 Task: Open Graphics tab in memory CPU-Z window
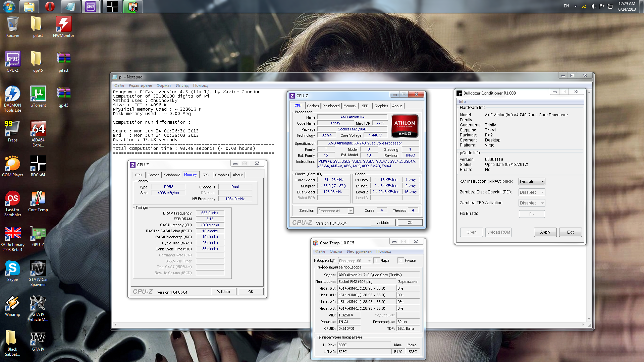pyautogui.click(x=222, y=175)
